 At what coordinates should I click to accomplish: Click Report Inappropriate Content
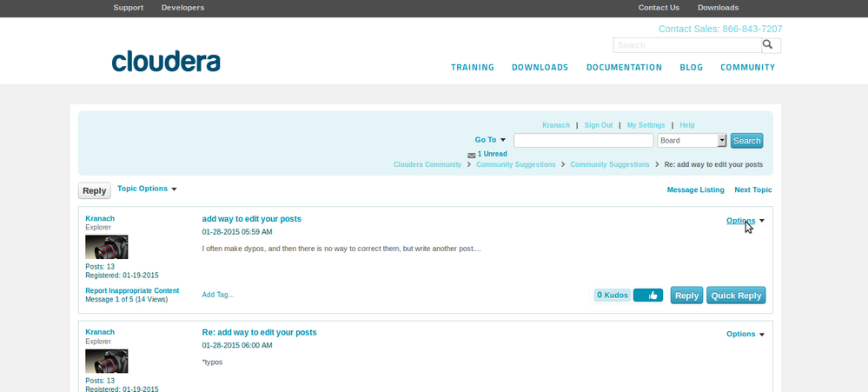132,290
